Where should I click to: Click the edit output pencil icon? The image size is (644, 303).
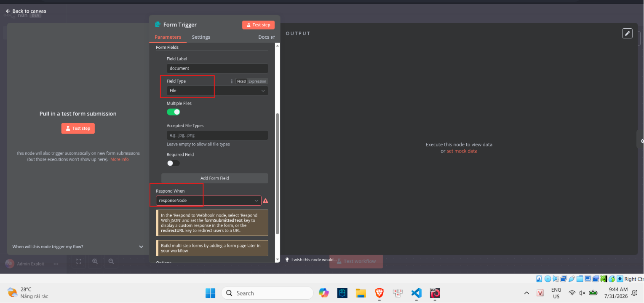pos(627,33)
